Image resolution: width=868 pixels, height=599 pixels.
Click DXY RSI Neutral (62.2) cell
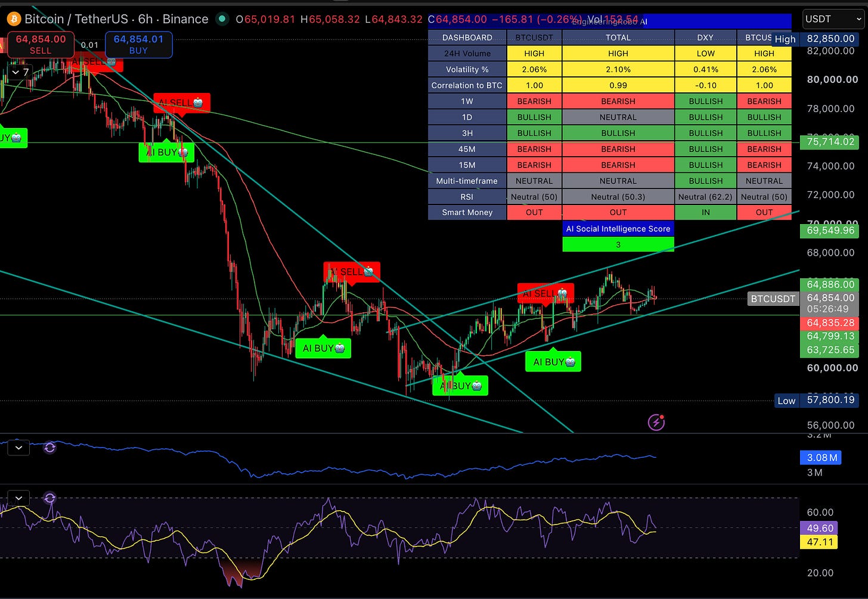(x=705, y=197)
